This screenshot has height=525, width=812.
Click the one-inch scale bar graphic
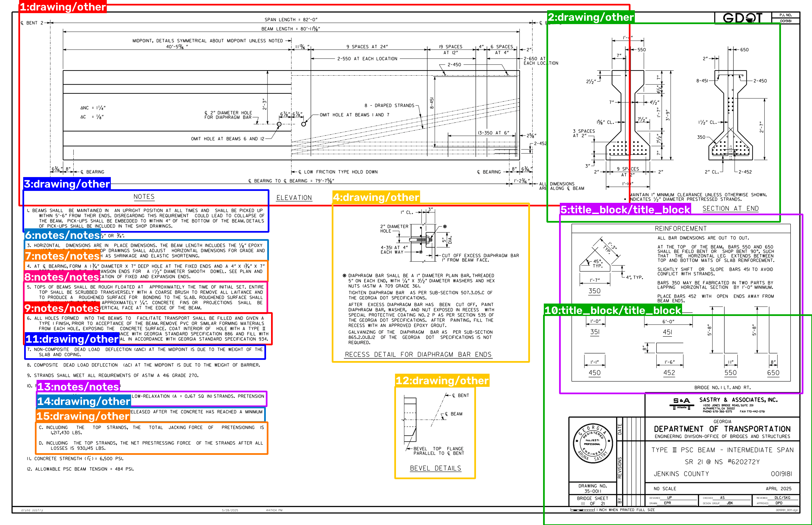[x=583, y=510]
